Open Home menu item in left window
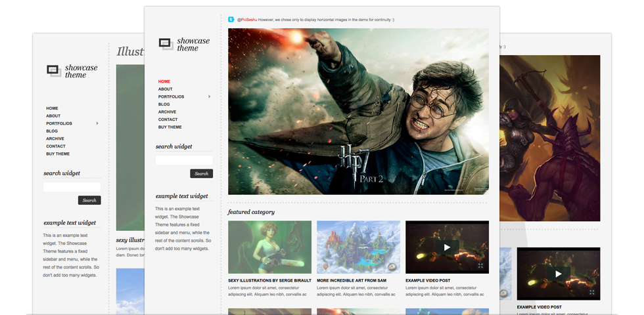Image resolution: width=644 pixels, height=315 pixels. pyautogui.click(x=52, y=108)
